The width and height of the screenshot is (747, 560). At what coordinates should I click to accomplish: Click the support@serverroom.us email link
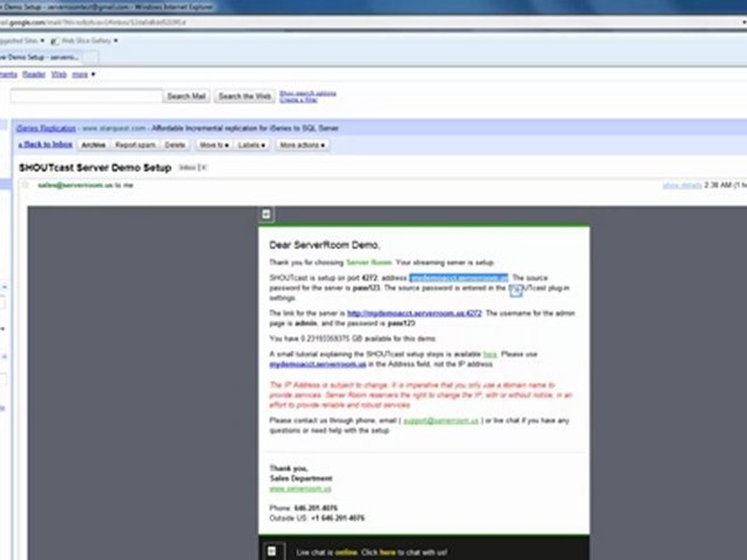point(440,421)
